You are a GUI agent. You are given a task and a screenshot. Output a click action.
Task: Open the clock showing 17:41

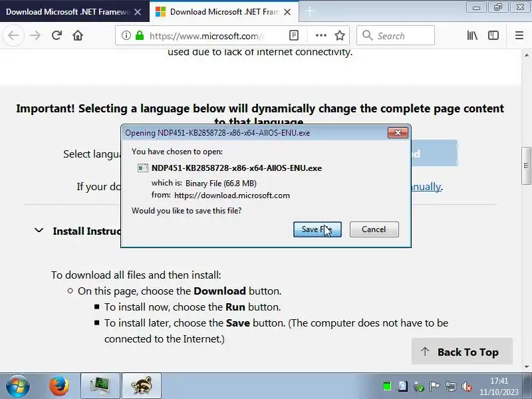pyautogui.click(x=499, y=386)
